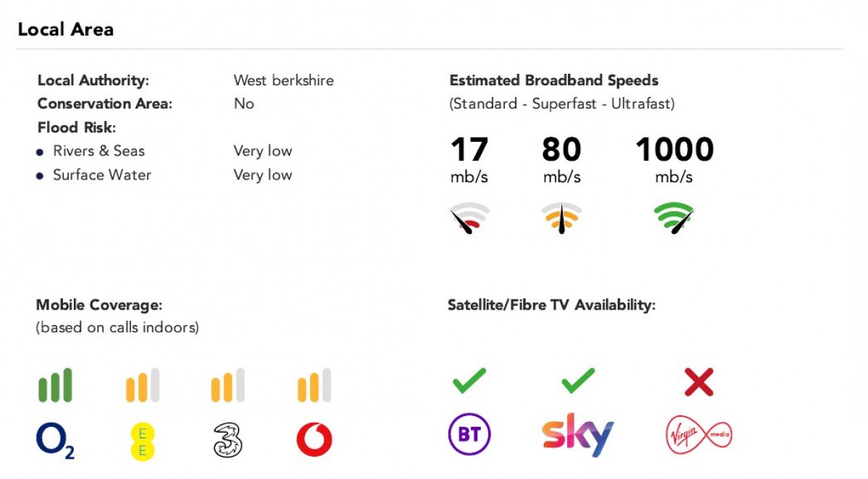The height and width of the screenshot is (479, 868).
Task: Click the 1000 mb/s speed value
Action: coord(674,151)
